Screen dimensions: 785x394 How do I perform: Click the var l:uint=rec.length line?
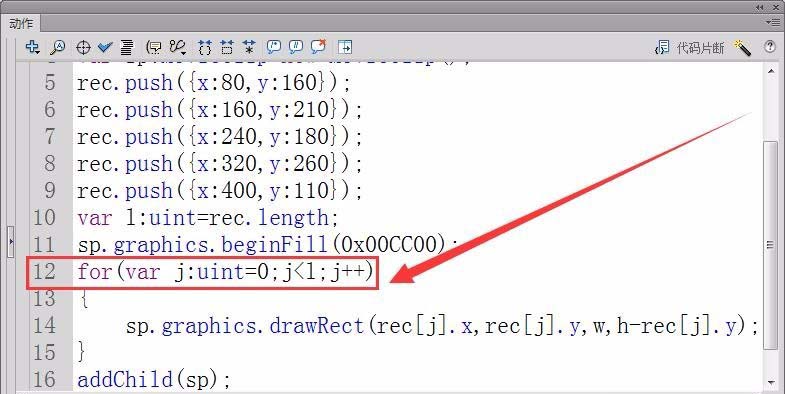(208, 218)
